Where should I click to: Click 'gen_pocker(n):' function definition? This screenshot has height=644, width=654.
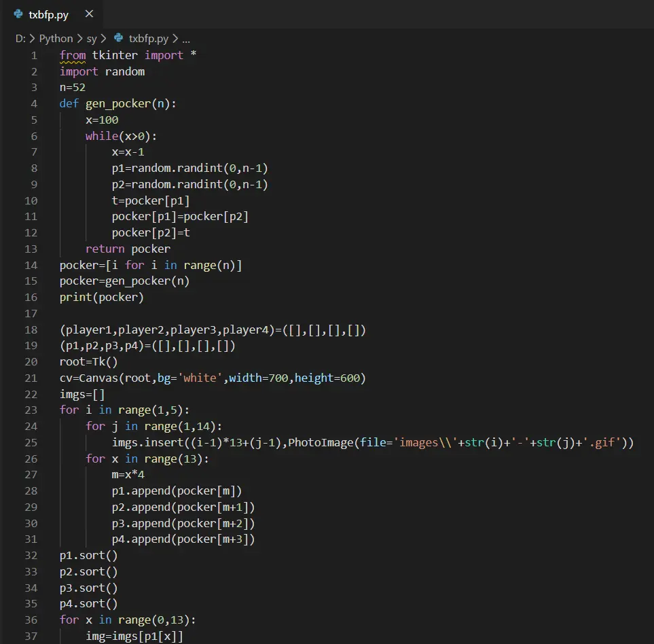[131, 104]
